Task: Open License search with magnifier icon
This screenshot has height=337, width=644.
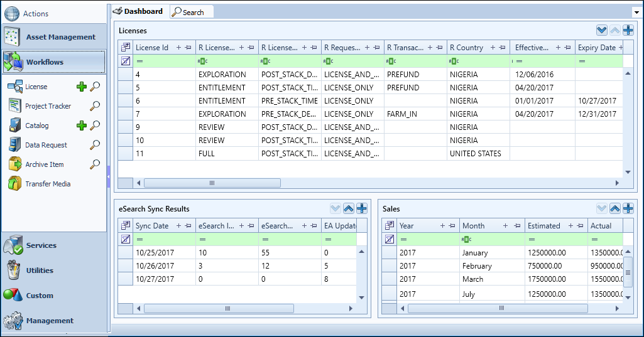Action: [95, 86]
